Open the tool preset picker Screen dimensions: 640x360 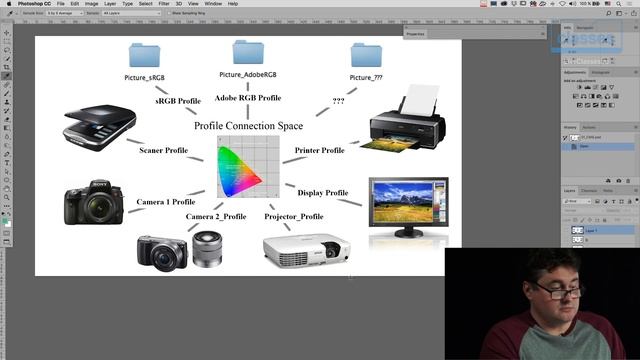click(x=12, y=13)
